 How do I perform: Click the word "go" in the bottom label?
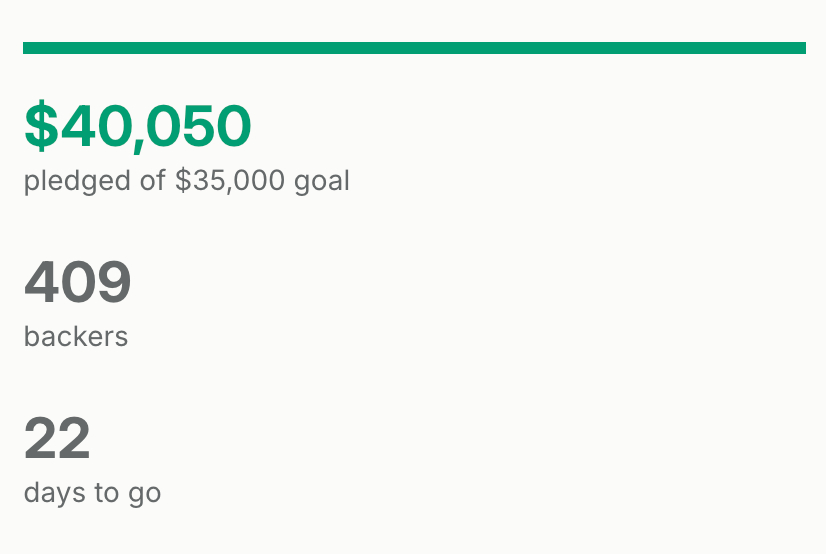[x=143, y=494]
